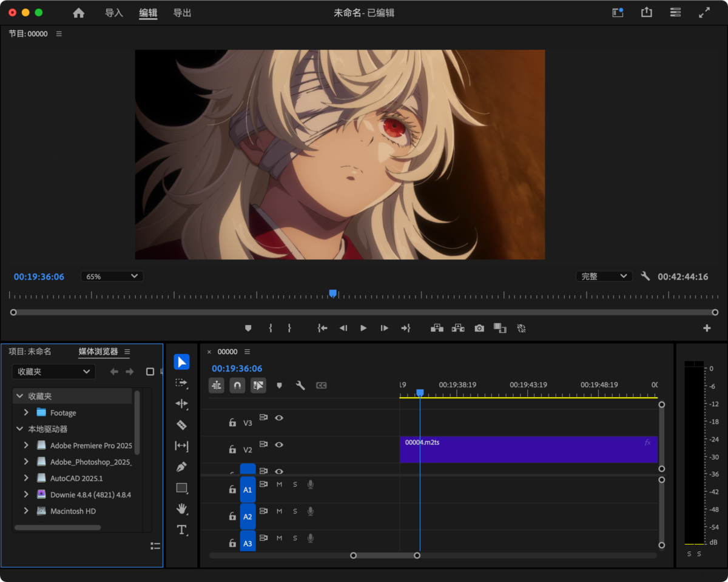
Task: Collapse the 收藏夹 tree section
Action: [19, 396]
